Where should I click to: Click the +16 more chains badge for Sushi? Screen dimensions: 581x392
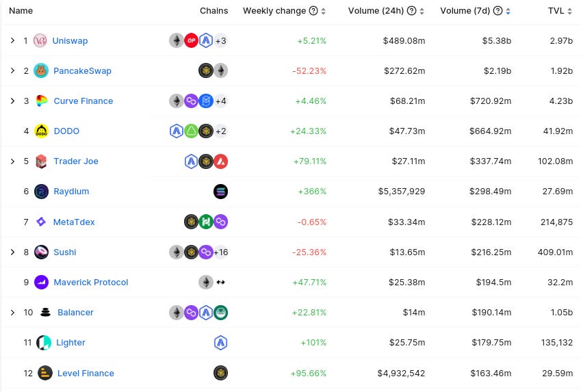coord(221,252)
